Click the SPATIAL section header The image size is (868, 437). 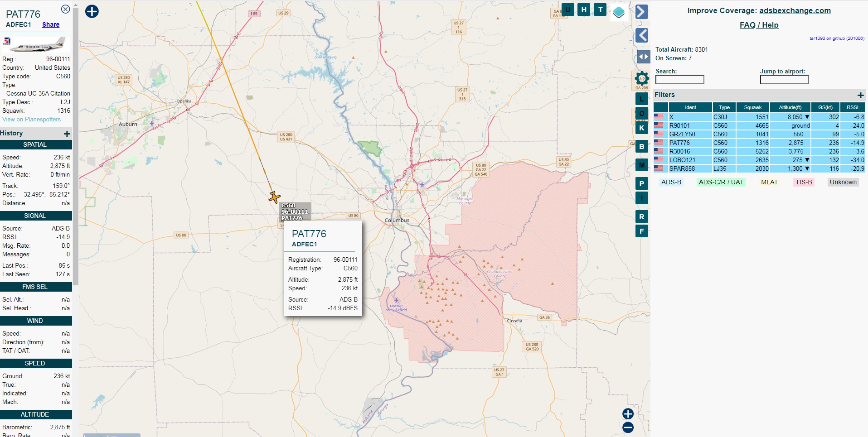point(35,145)
